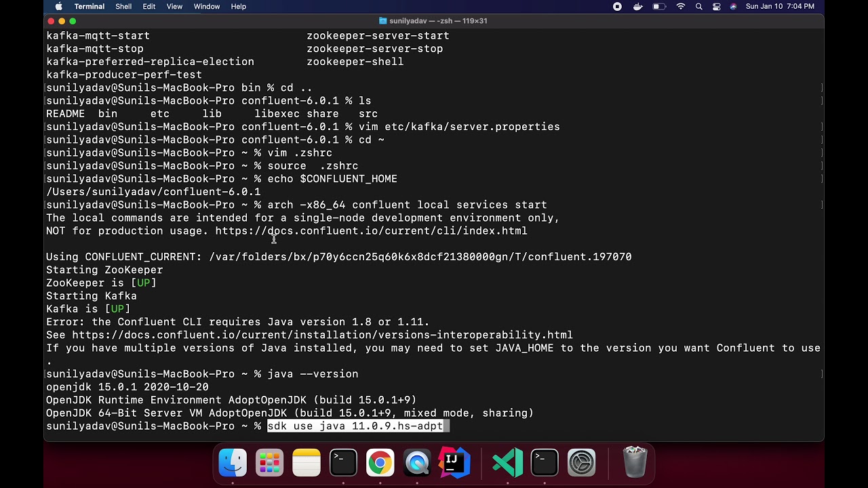Click 'zookeeper-server-start' in listing
868x488 pixels.
tap(378, 36)
